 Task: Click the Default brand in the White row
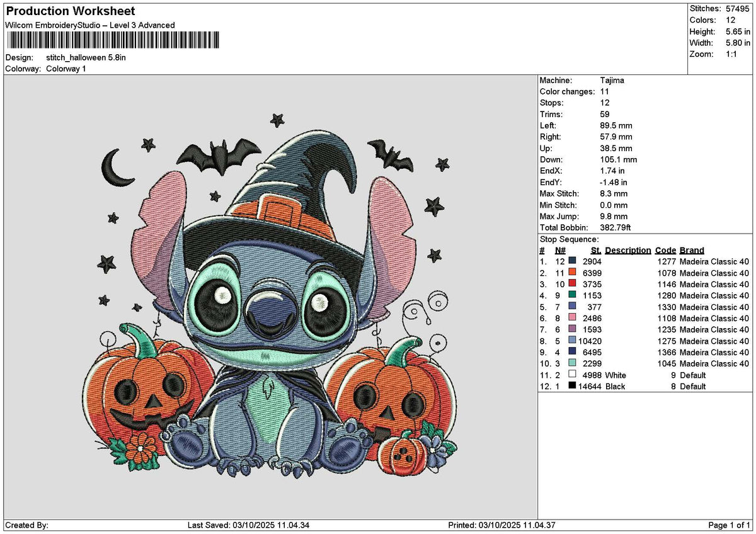click(693, 375)
